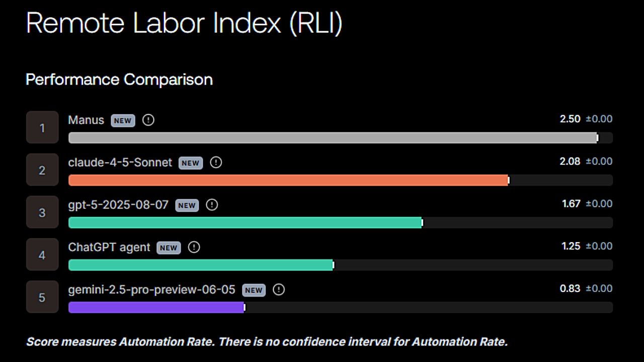The height and width of the screenshot is (362, 644).
Task: Click rank number 3 for gpt-5-2025-08-07
Action: (42, 212)
